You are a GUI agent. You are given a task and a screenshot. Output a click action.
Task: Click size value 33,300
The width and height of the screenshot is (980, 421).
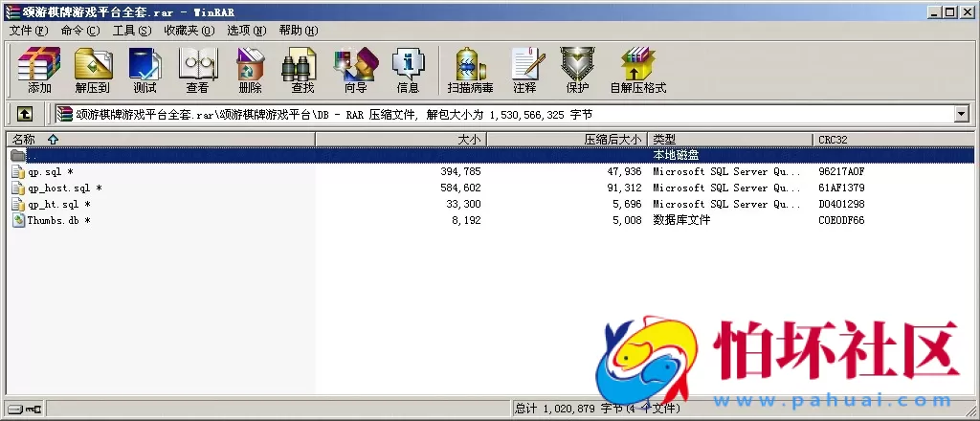tap(465, 204)
